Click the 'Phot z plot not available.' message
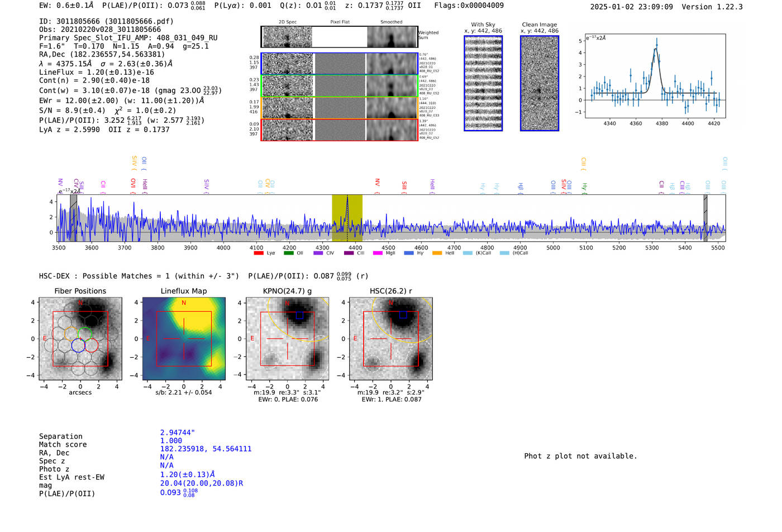Viewport: 782px width, 532px height. pyautogui.click(x=580, y=456)
